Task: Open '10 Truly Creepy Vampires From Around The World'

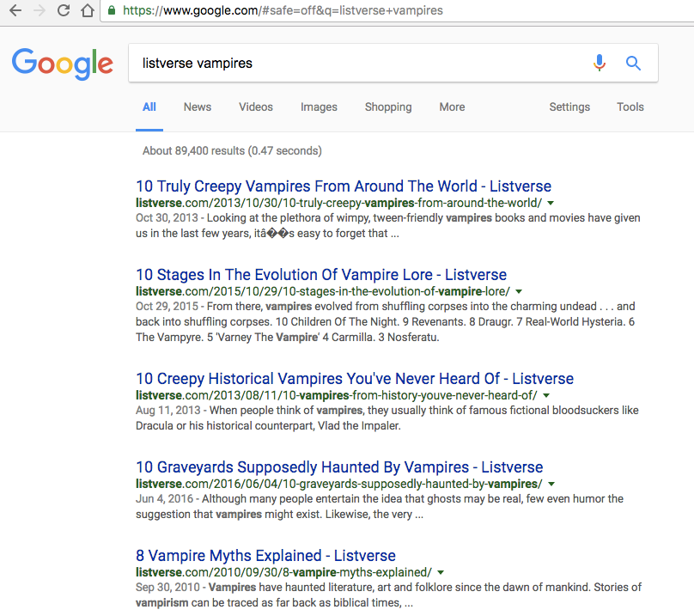Action: (x=344, y=186)
